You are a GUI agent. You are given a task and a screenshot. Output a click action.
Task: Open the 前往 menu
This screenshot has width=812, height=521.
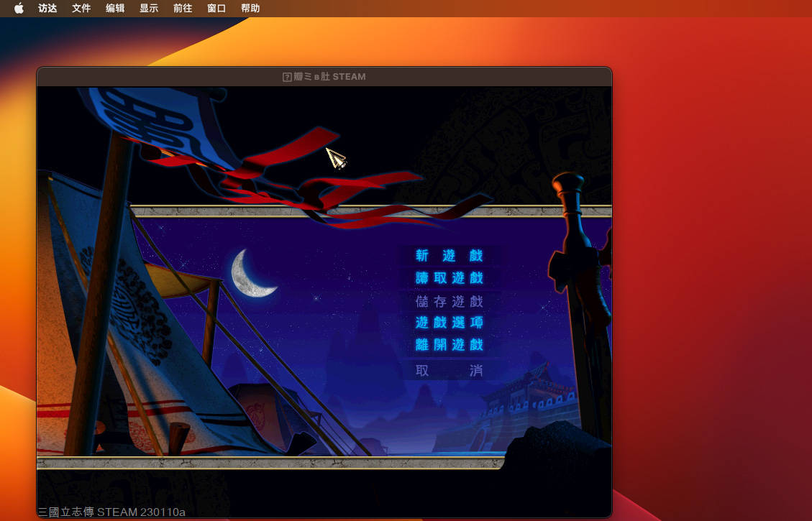click(183, 9)
